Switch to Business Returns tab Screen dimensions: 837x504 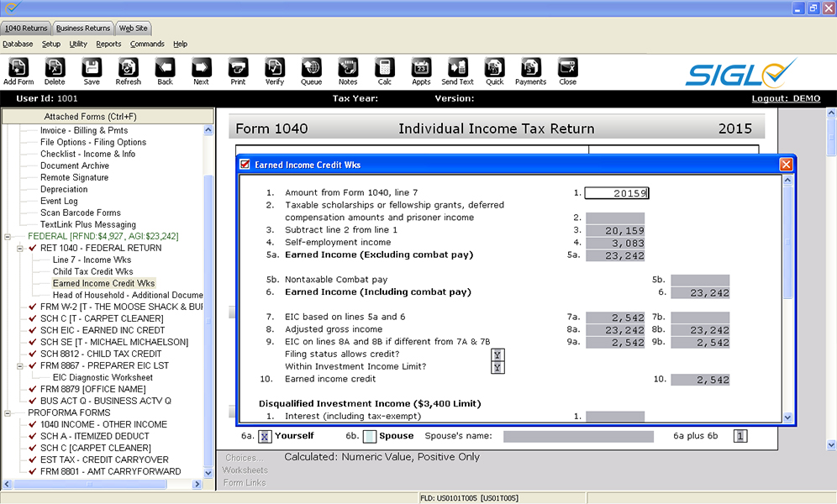[x=82, y=29]
